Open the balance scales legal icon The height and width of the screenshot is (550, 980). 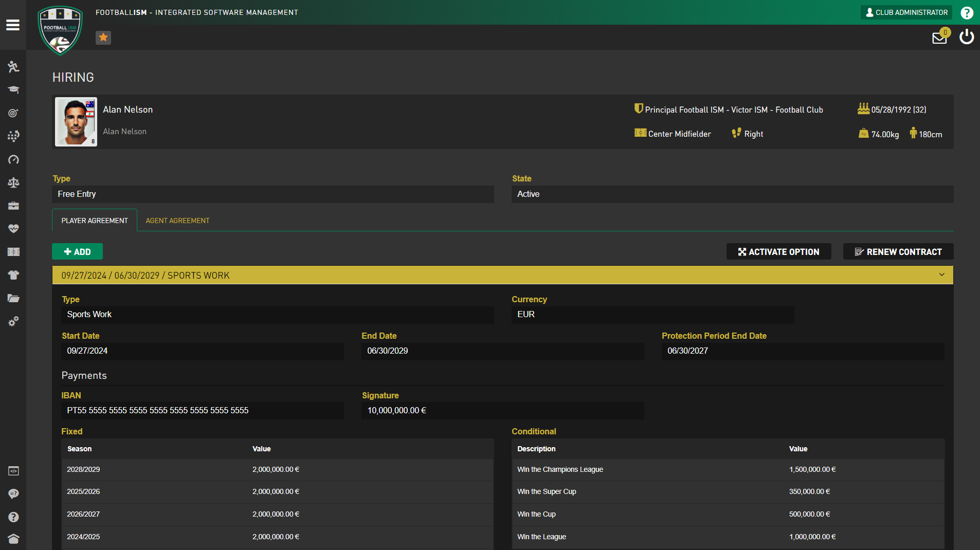click(x=13, y=182)
